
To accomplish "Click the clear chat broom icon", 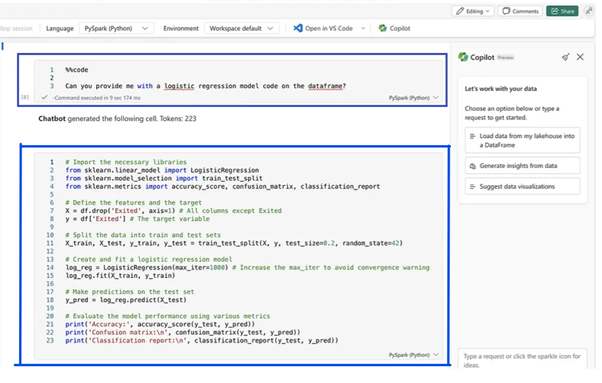I will 566,57.
